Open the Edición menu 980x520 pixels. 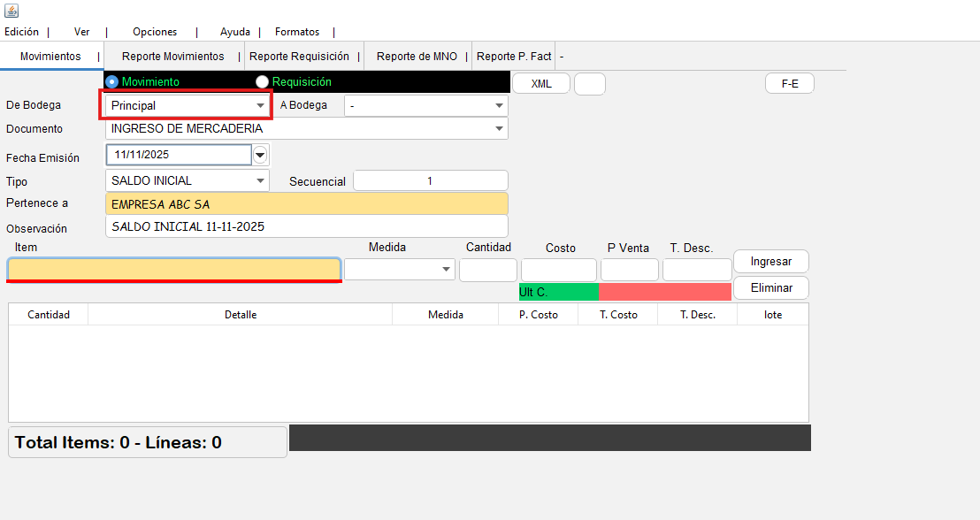[x=22, y=32]
